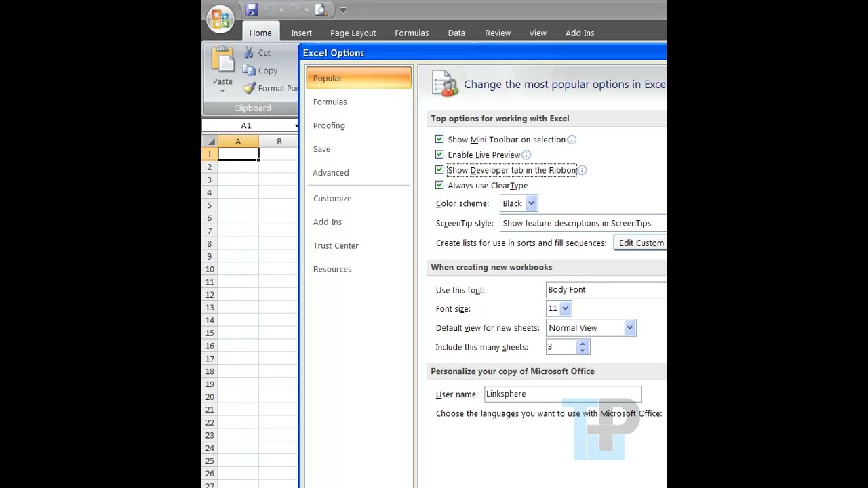Click info icon beside Show Developer tab
Viewport: 868px width, 488px height.
(582, 171)
